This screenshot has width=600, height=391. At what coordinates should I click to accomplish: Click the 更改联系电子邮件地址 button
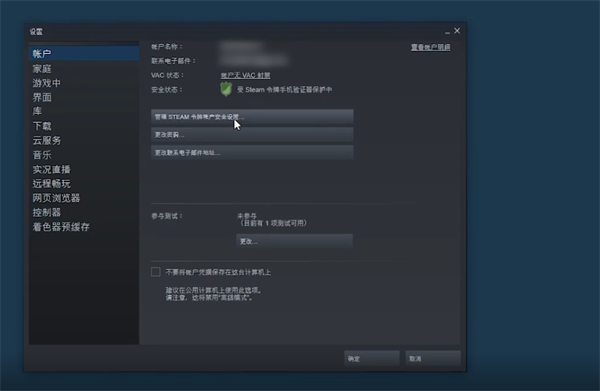[x=252, y=153]
